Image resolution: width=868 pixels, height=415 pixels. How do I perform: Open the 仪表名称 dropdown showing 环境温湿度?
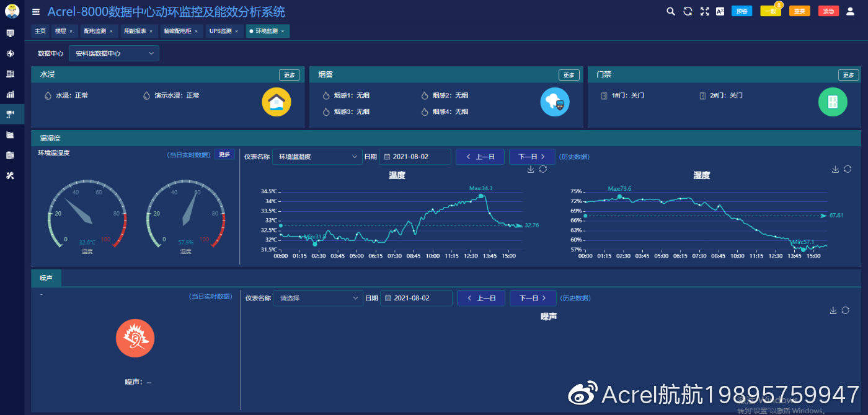(x=317, y=157)
